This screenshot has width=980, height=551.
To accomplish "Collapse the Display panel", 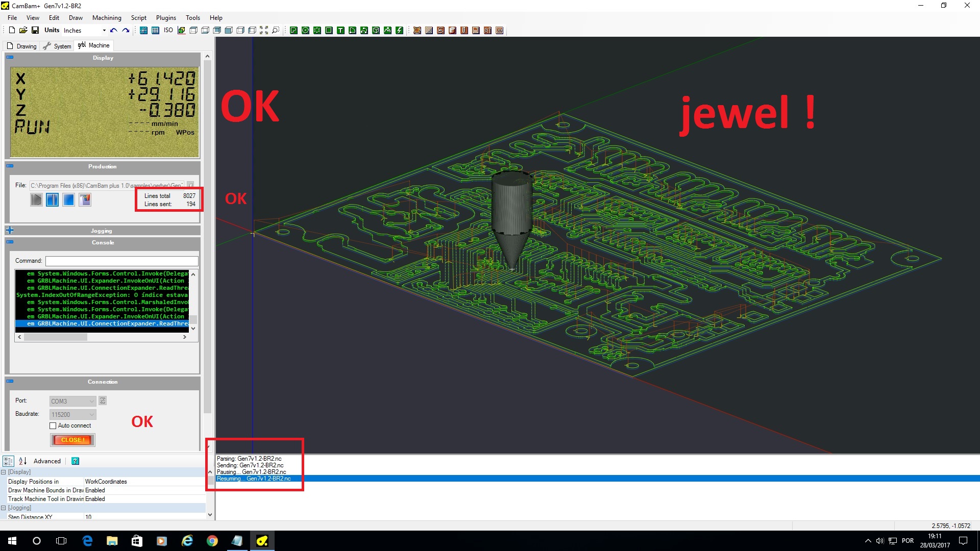I will click(x=10, y=57).
